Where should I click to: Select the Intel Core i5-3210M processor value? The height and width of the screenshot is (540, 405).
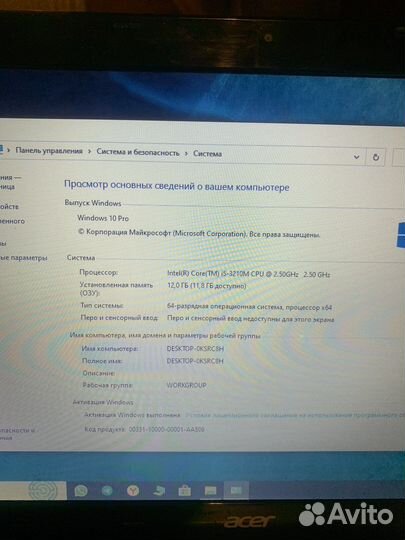pos(249,274)
